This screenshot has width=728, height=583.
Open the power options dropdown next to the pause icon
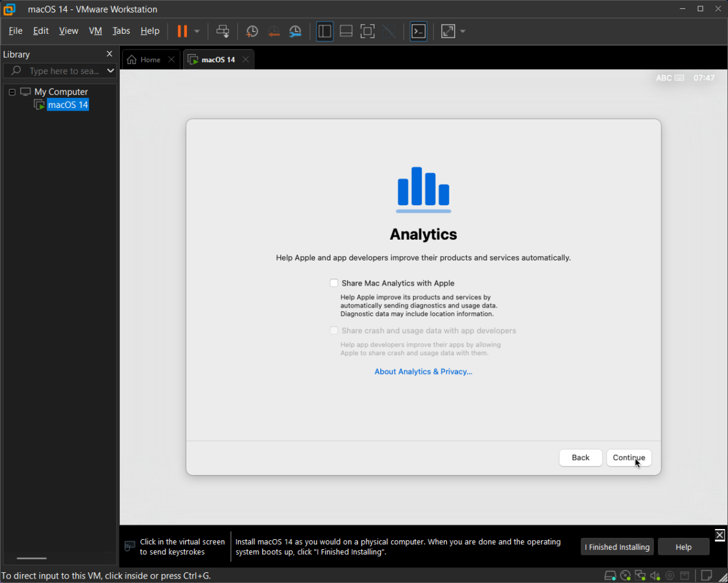tap(197, 31)
